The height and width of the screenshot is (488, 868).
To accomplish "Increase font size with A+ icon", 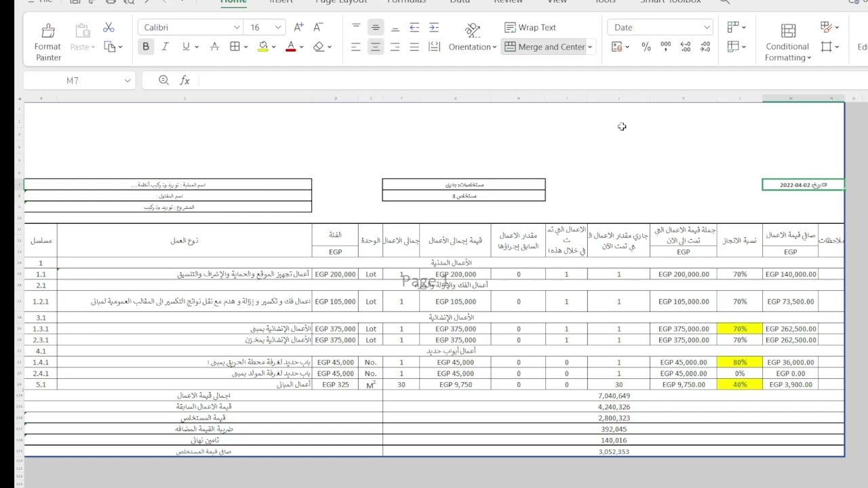I will 298,27.
